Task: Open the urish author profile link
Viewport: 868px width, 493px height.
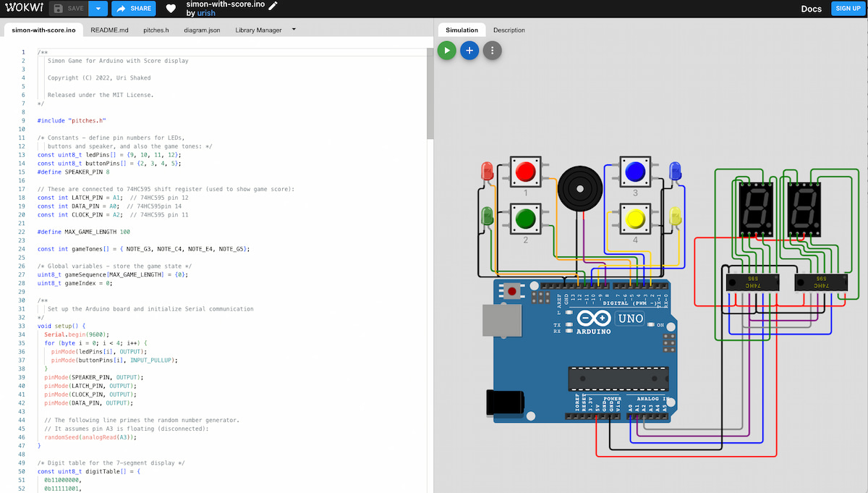Action: click(207, 13)
